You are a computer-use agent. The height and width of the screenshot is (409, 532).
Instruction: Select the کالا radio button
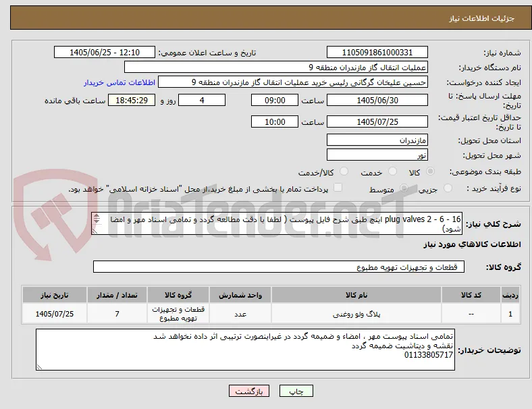[x=430, y=171]
